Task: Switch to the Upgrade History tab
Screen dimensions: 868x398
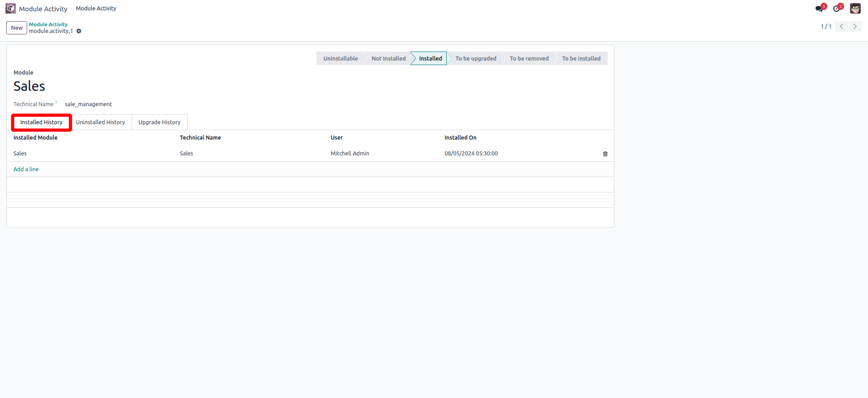Action: [x=159, y=122]
